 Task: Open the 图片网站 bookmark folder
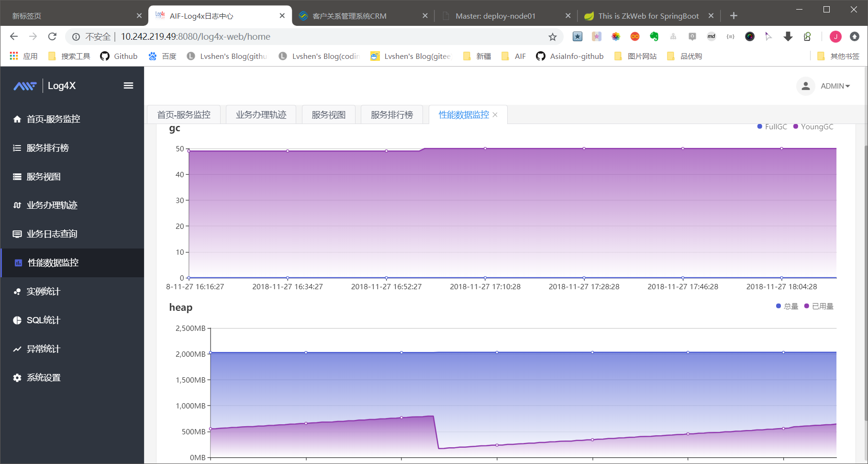[635, 56]
